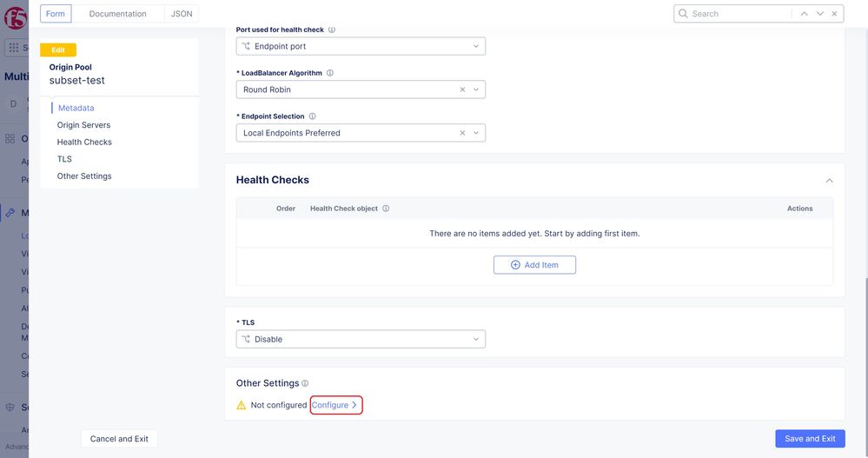Jump to previous search result arrow

[805, 14]
